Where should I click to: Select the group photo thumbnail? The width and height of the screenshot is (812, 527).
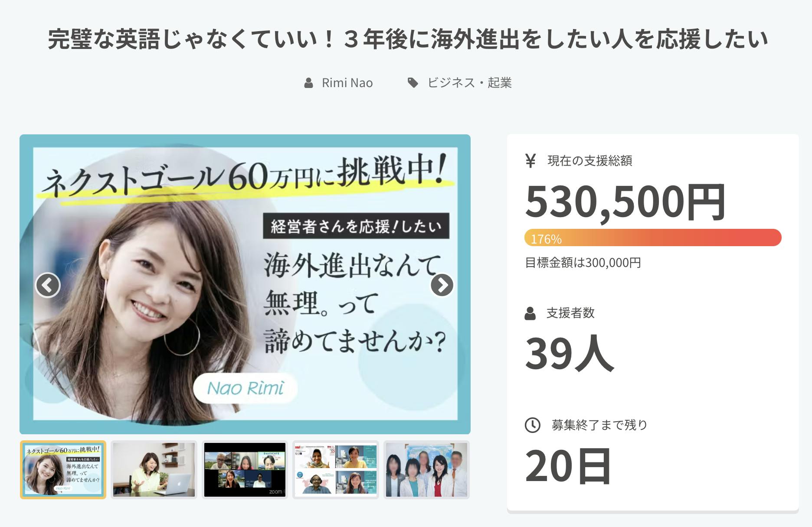click(427, 470)
